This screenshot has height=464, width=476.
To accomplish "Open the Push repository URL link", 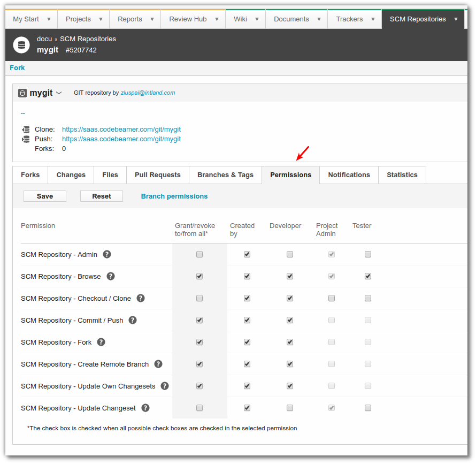I will click(121, 139).
